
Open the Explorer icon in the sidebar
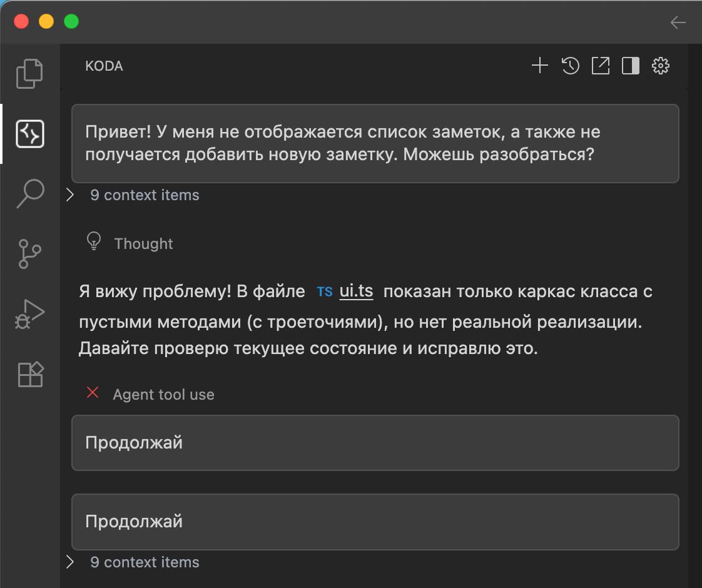[29, 73]
